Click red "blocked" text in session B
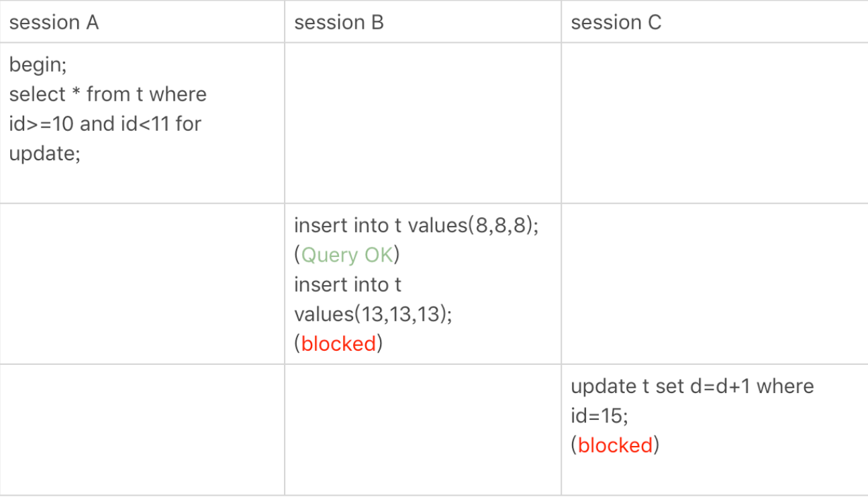The image size is (868, 499). coord(338,344)
